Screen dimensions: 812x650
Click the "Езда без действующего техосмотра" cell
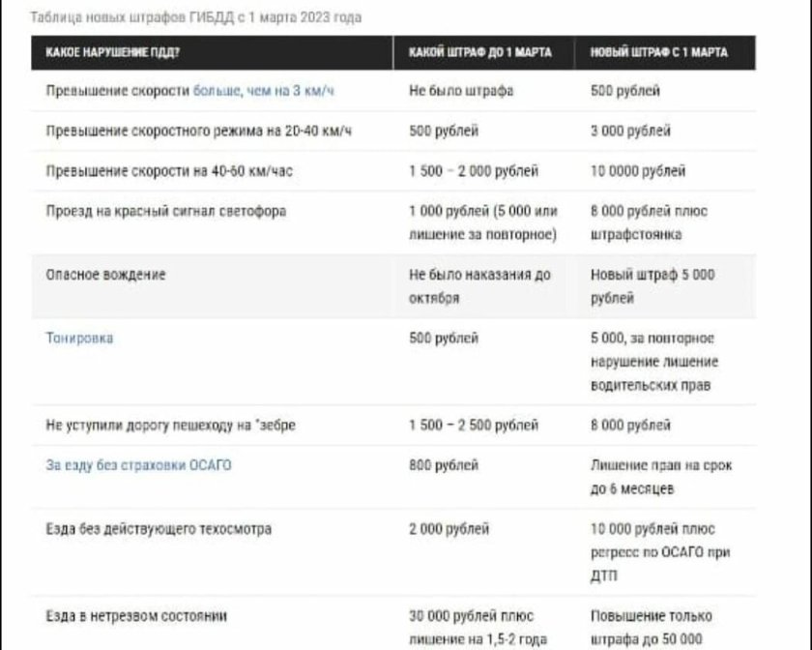coord(159,529)
